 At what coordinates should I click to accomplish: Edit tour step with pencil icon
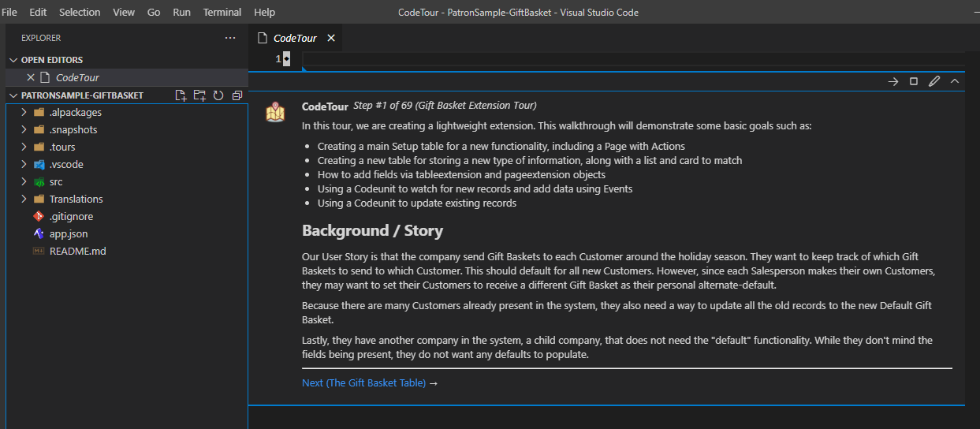coord(934,81)
